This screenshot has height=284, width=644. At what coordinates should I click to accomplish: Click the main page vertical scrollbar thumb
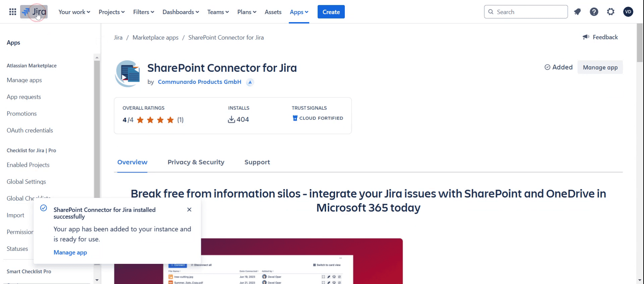point(640,43)
